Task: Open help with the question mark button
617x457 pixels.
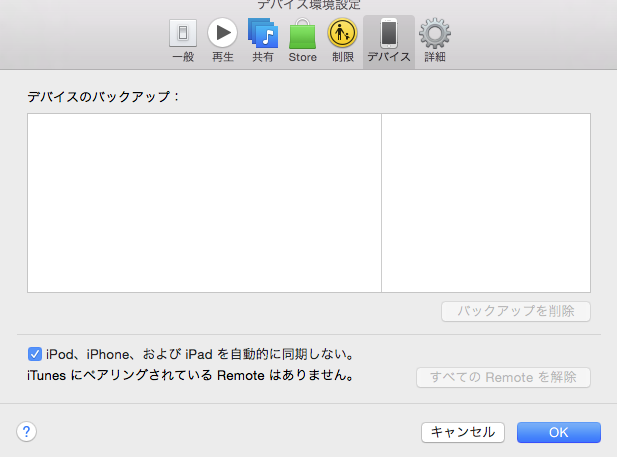Action: (26, 432)
